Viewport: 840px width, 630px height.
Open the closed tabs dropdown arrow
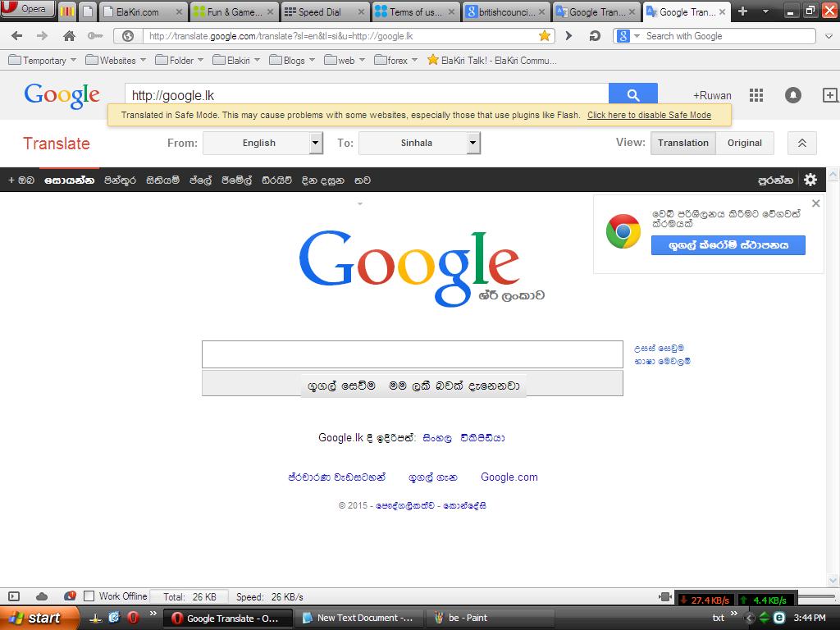point(765,11)
